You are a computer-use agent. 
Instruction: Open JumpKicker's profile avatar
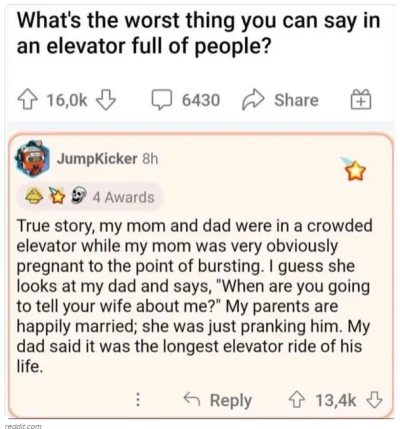pyautogui.click(x=31, y=158)
